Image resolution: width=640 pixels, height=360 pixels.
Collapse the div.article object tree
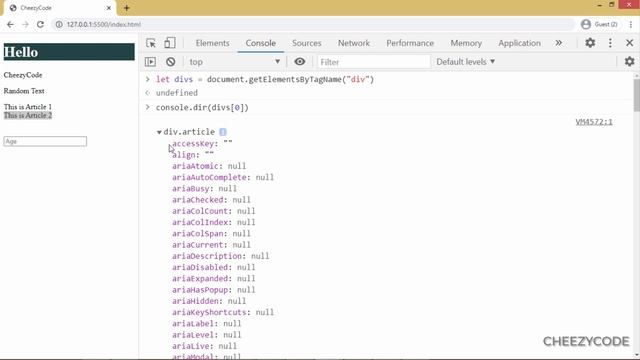tap(159, 132)
